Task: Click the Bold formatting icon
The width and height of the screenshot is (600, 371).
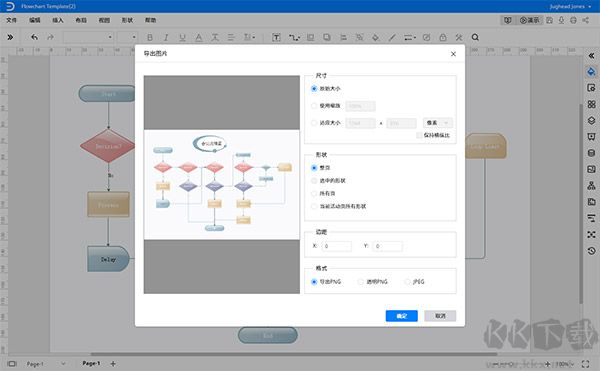Action: point(150,37)
